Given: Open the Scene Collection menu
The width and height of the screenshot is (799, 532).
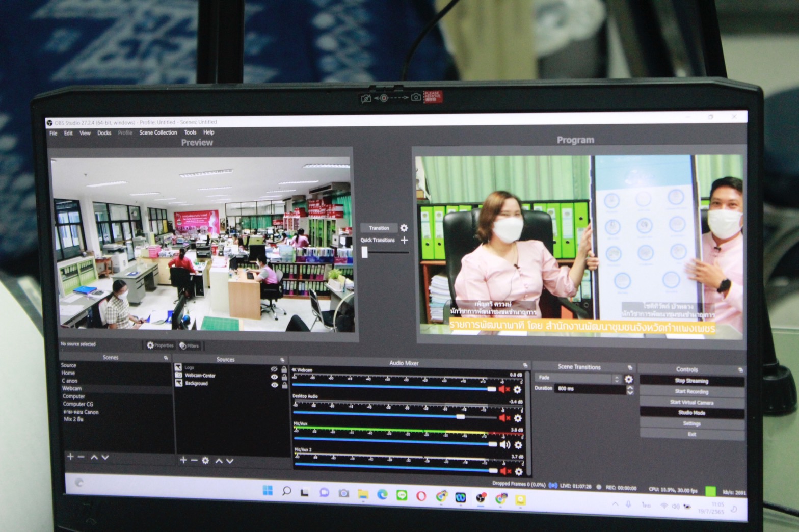Looking at the screenshot, I should click(x=158, y=132).
